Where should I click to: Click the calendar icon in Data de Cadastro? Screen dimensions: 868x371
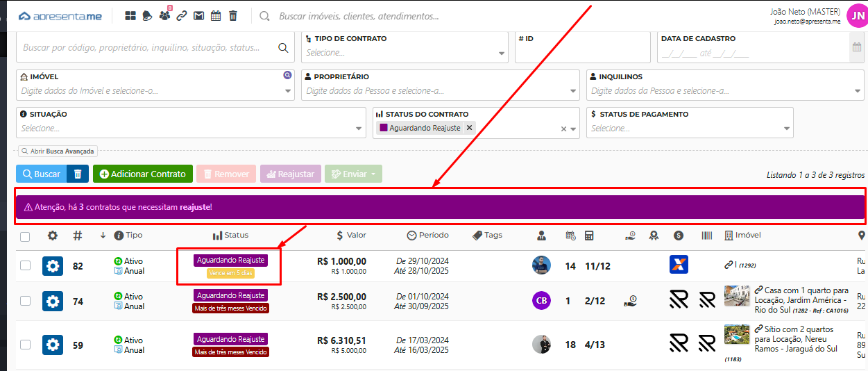pos(856,47)
